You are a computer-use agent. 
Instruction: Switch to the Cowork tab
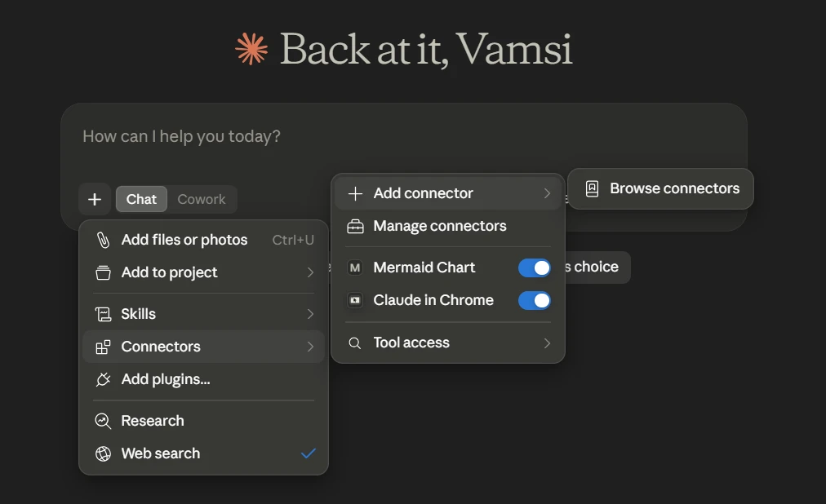pos(202,199)
